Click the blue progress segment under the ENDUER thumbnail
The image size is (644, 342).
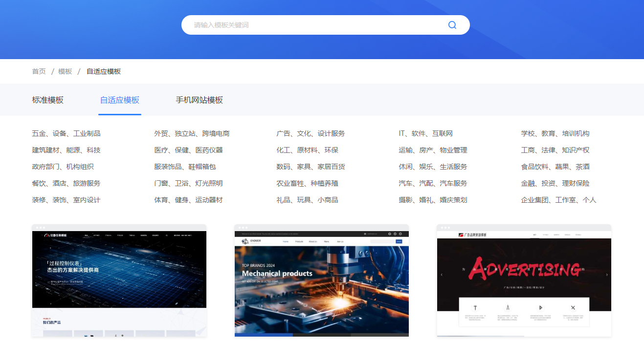click(263, 335)
